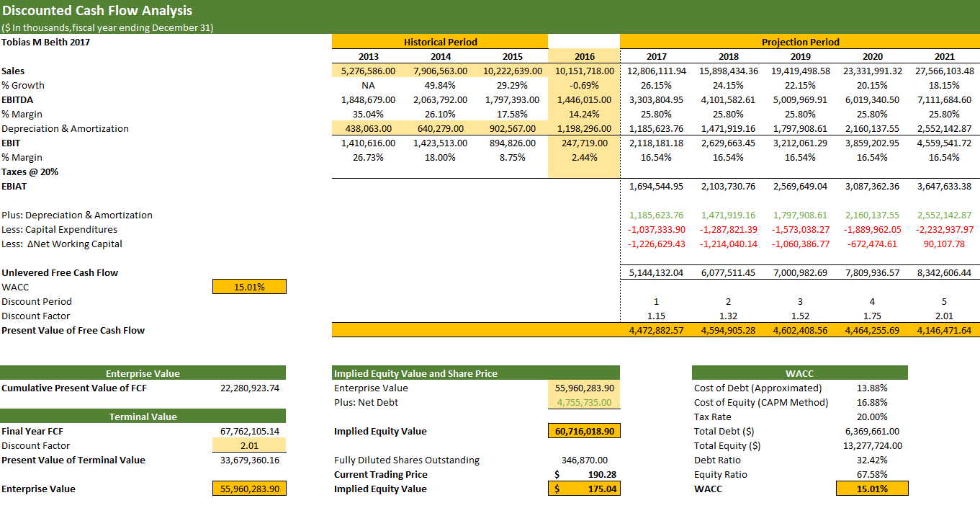This screenshot has width=980, height=521.
Task: Click the 35.04% margin cell
Action: click(368, 114)
